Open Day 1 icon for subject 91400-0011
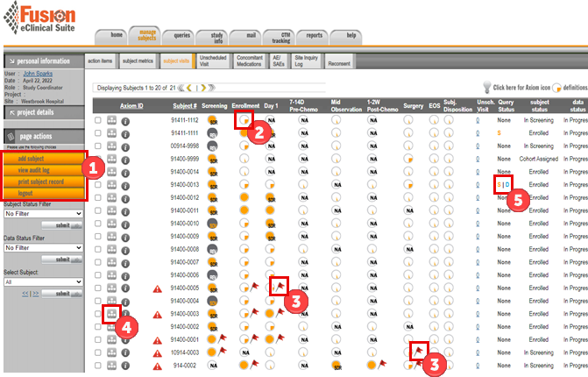This screenshot has height=377, width=588. [x=270, y=210]
